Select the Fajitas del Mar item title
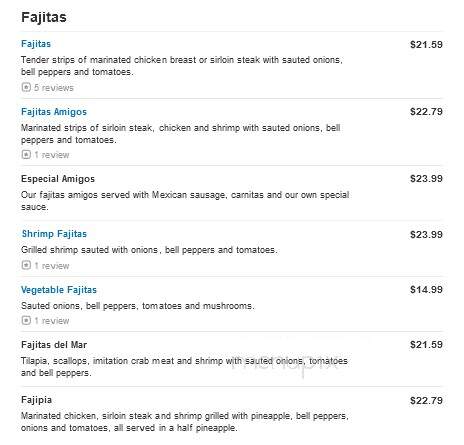Image resolution: width=464 pixels, height=445 pixels. [x=54, y=345]
